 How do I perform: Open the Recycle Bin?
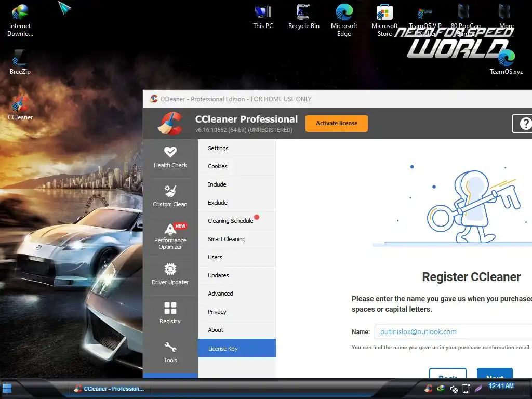tap(303, 17)
